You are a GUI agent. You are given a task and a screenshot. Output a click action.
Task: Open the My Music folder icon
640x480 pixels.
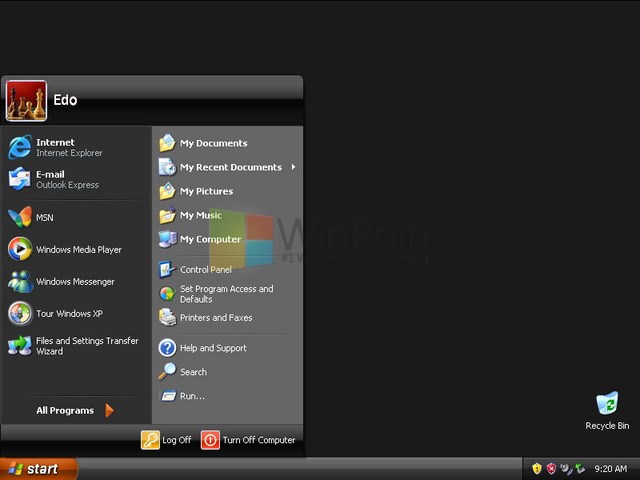pos(167,215)
